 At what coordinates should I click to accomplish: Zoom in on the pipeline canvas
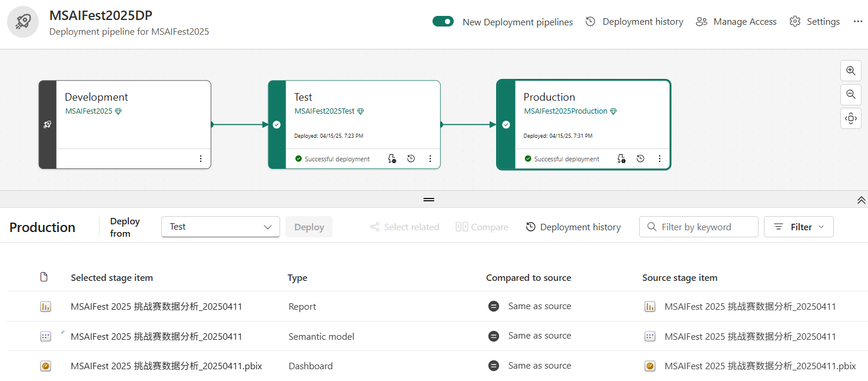850,71
